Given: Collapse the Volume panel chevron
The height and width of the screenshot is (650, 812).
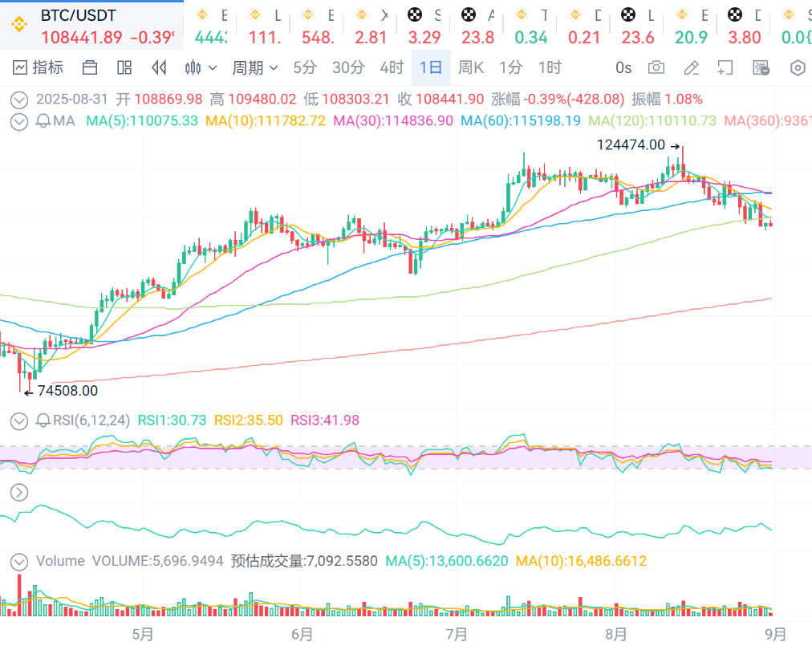Looking at the screenshot, I should tap(19, 562).
